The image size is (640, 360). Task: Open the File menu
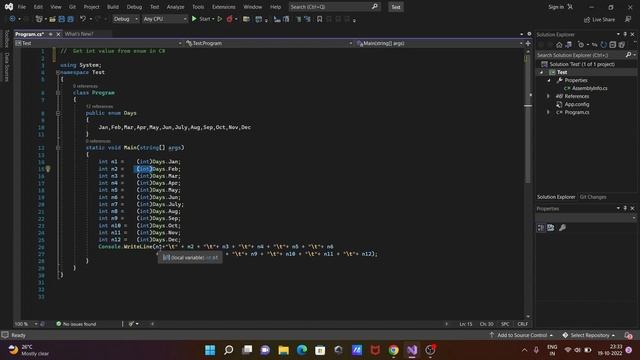[22, 7]
